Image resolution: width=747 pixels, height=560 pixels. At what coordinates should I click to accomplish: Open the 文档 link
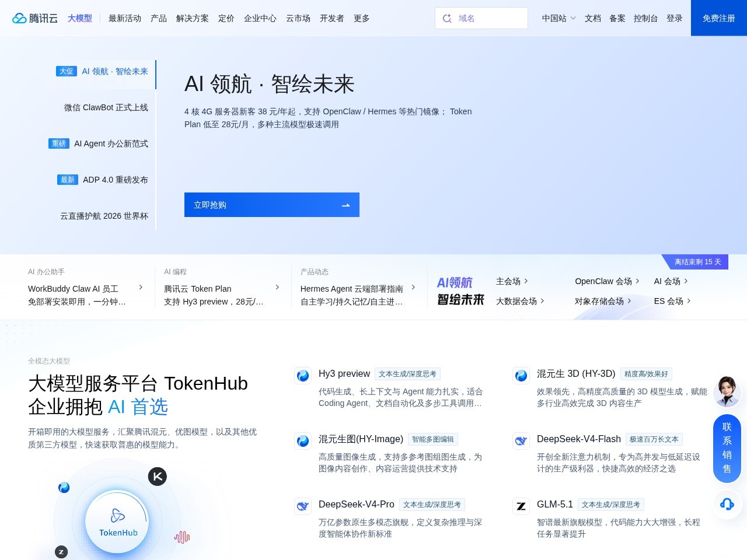(x=593, y=18)
